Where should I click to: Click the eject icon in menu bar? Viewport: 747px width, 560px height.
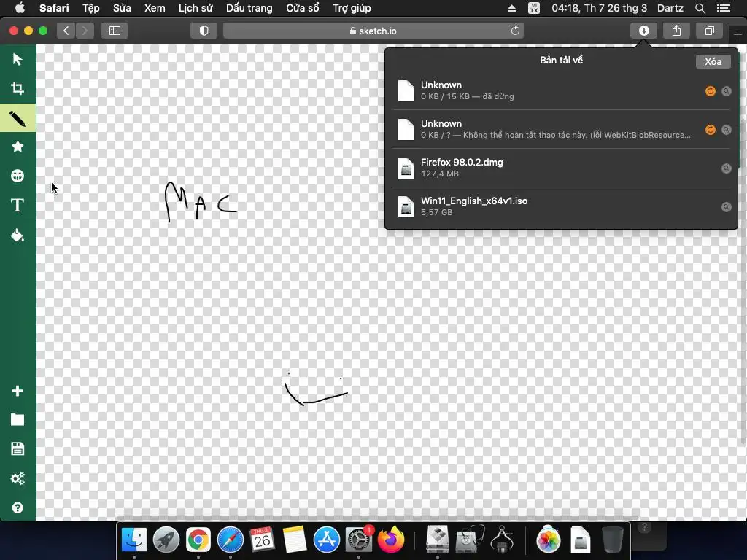coord(511,8)
